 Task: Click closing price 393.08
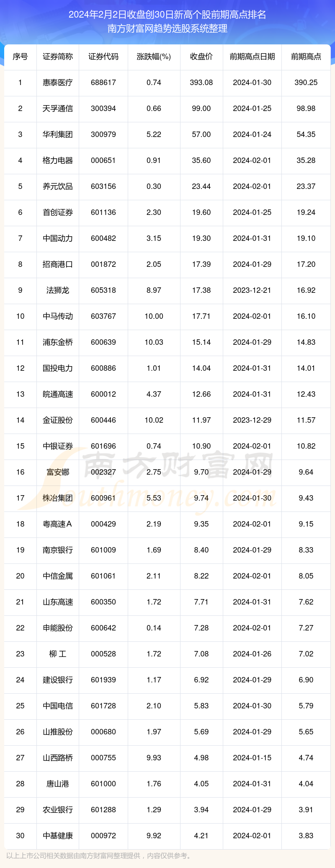(x=201, y=83)
